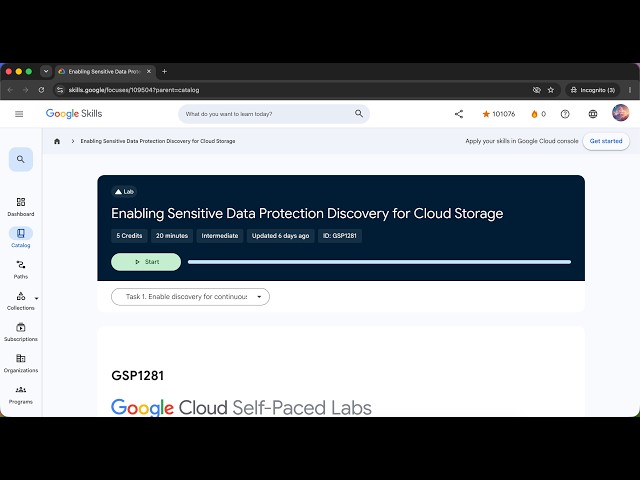Click the '5 Credits' chip
This screenshot has width=640, height=480.
coord(129,236)
